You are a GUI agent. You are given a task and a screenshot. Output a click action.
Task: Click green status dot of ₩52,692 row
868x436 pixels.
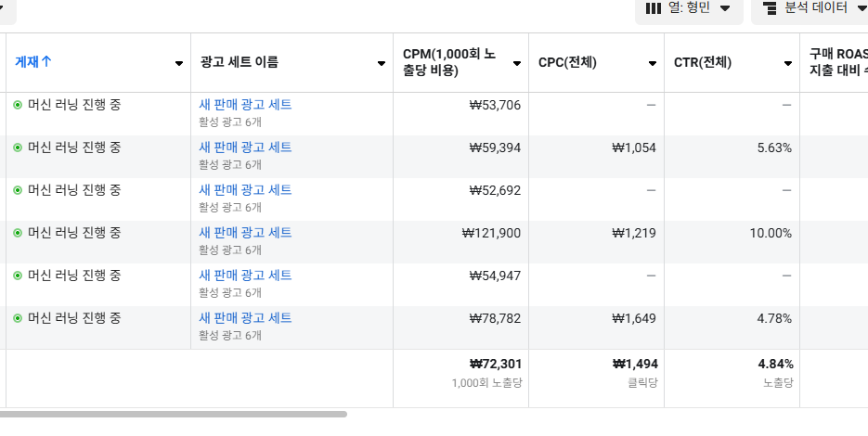tap(18, 190)
